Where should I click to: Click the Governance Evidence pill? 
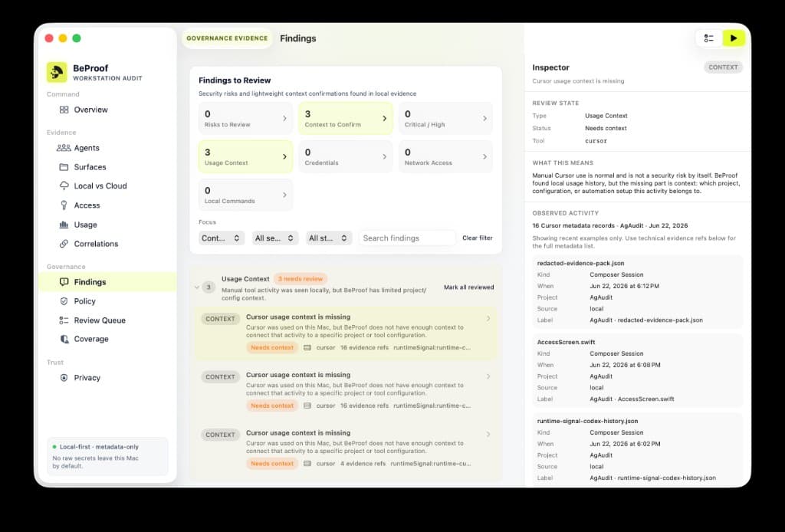point(227,38)
